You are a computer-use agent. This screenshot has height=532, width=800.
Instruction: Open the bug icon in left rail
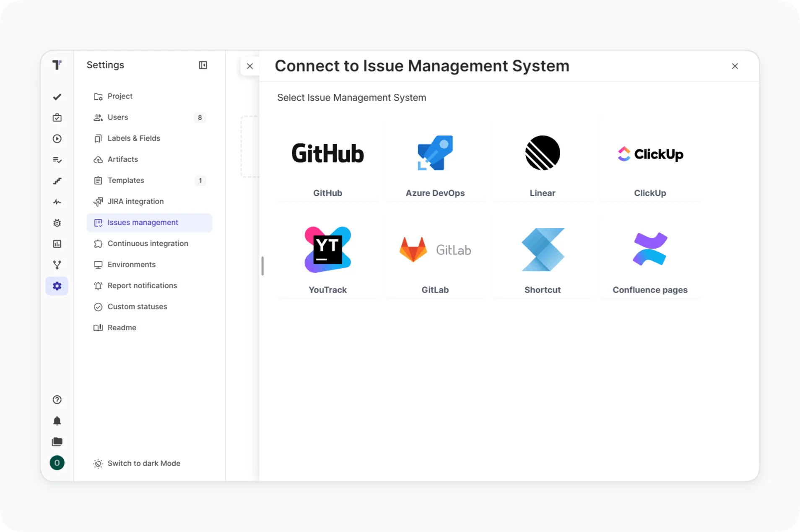pos(57,223)
